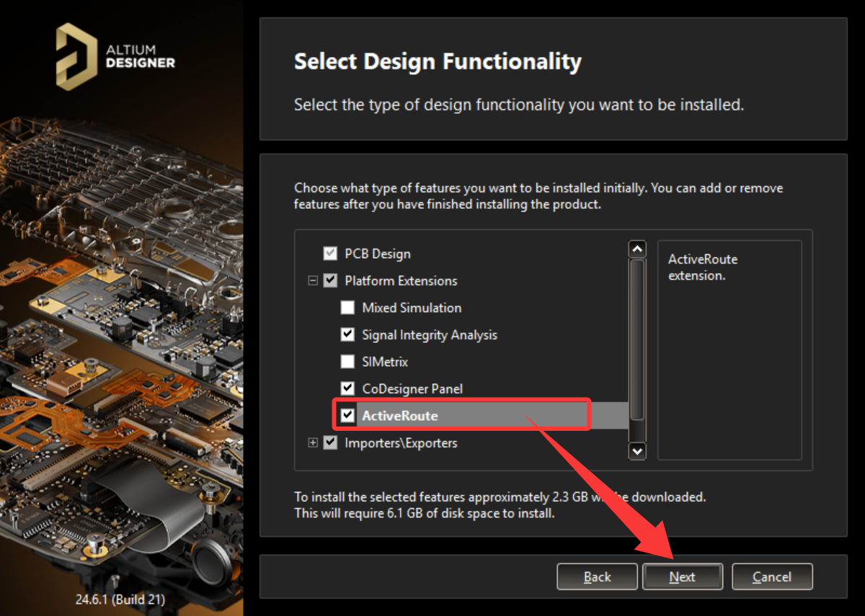Viewport: 865px width, 616px height.
Task: Collapse the Platform Extensions tree node
Action: [313, 281]
